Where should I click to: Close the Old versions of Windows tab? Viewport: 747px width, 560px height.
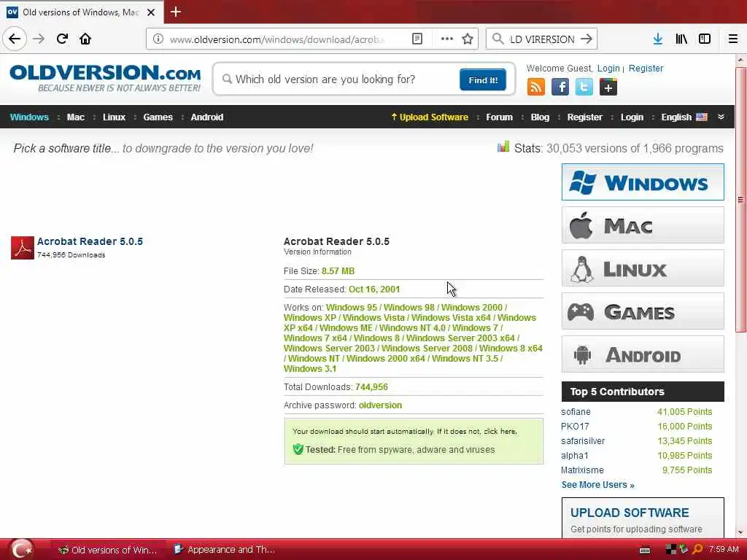coord(151,12)
